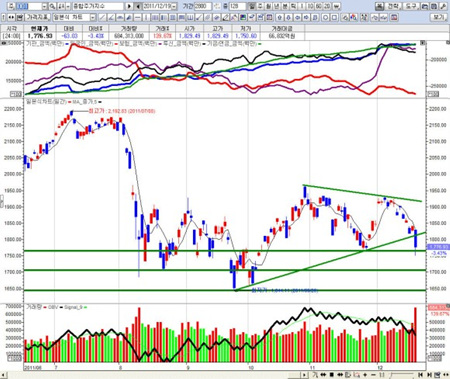Choose the rectangle drawing tool
The width and height of the screenshot is (450, 379).
[x=334, y=17]
